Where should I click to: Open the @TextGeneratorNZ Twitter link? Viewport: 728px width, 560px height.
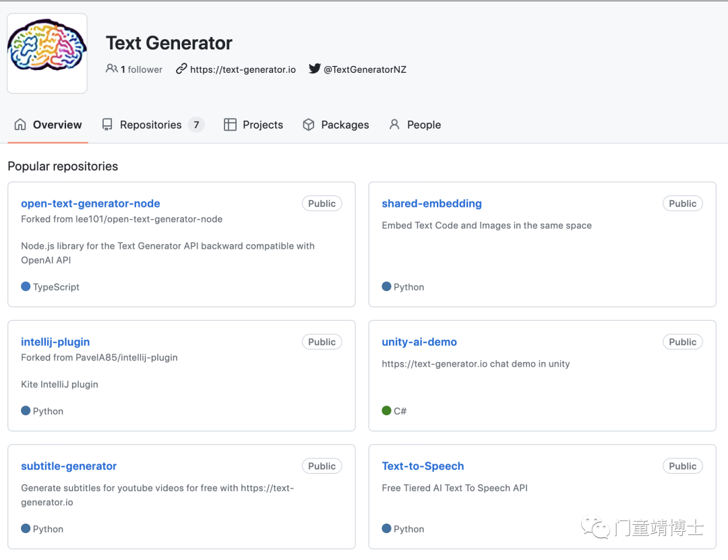365,69
